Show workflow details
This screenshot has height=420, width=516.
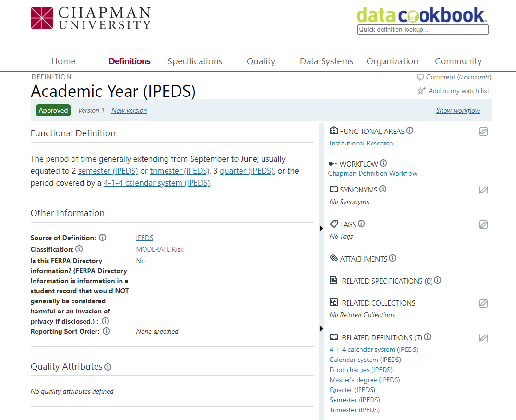tap(458, 110)
